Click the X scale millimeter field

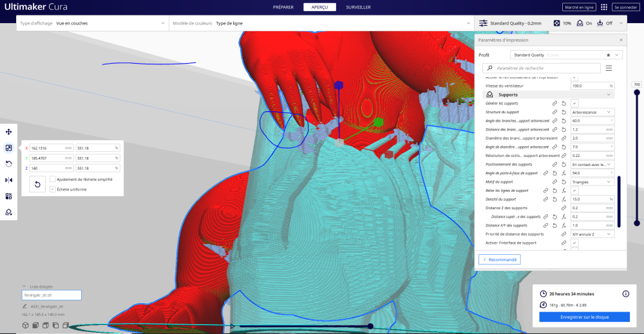point(51,148)
